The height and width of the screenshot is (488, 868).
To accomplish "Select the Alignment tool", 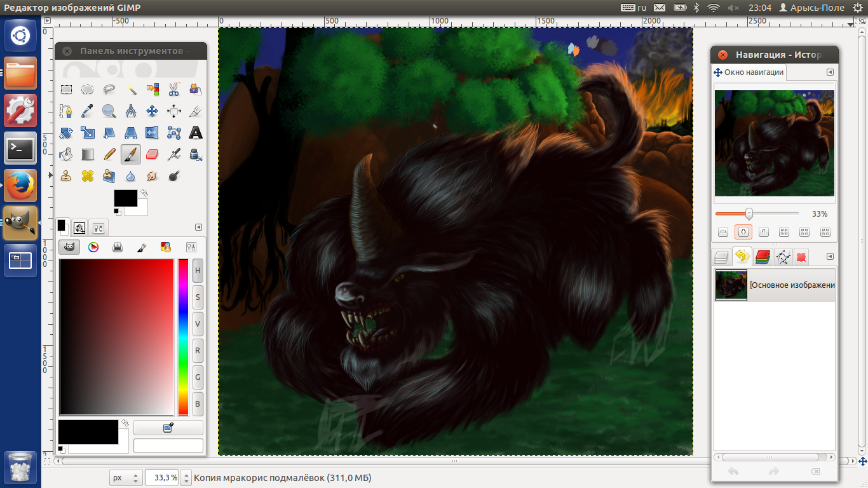I will point(174,111).
